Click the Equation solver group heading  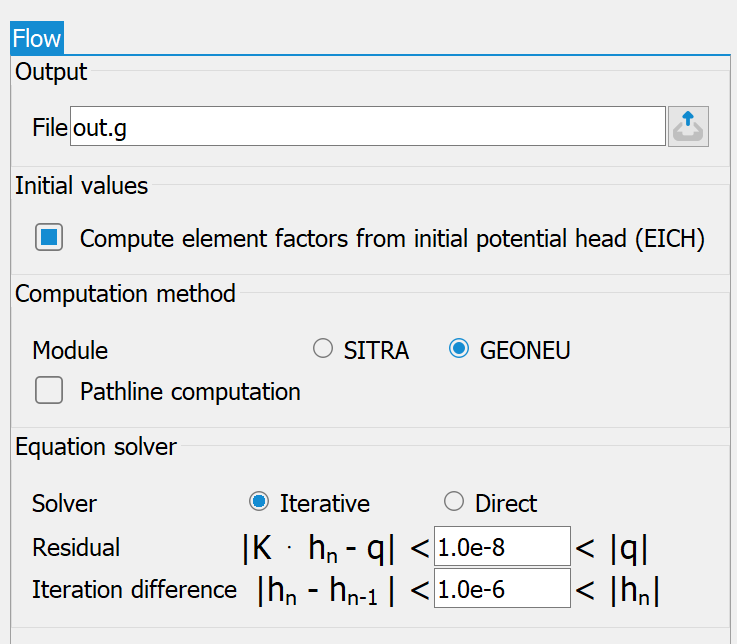(96, 447)
